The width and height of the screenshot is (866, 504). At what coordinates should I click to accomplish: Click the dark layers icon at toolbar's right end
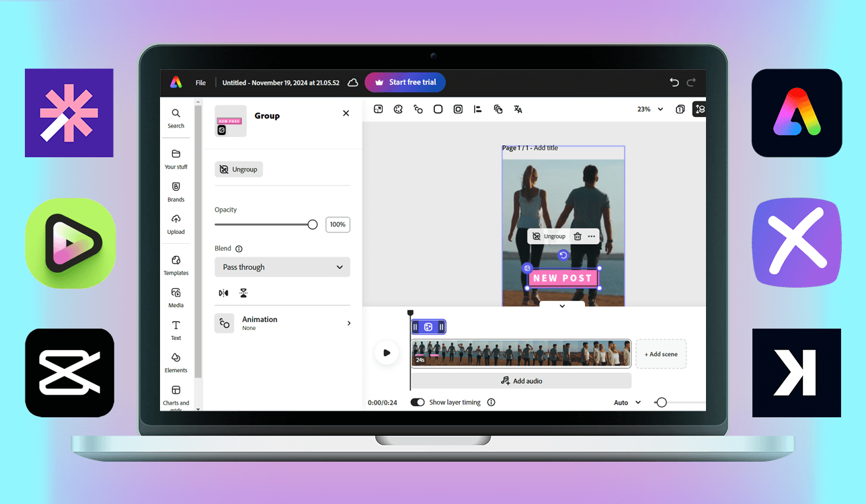click(699, 109)
